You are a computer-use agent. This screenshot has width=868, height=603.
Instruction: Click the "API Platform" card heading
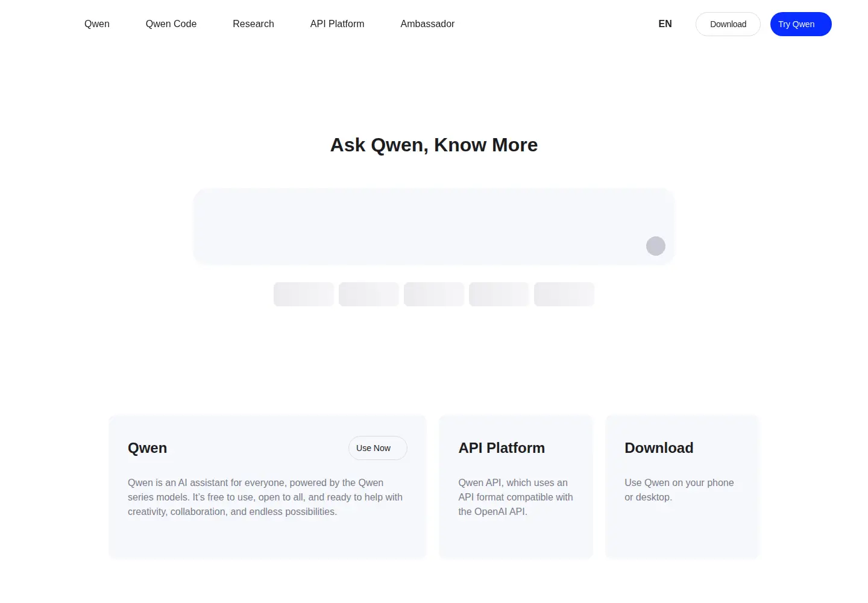(x=502, y=448)
